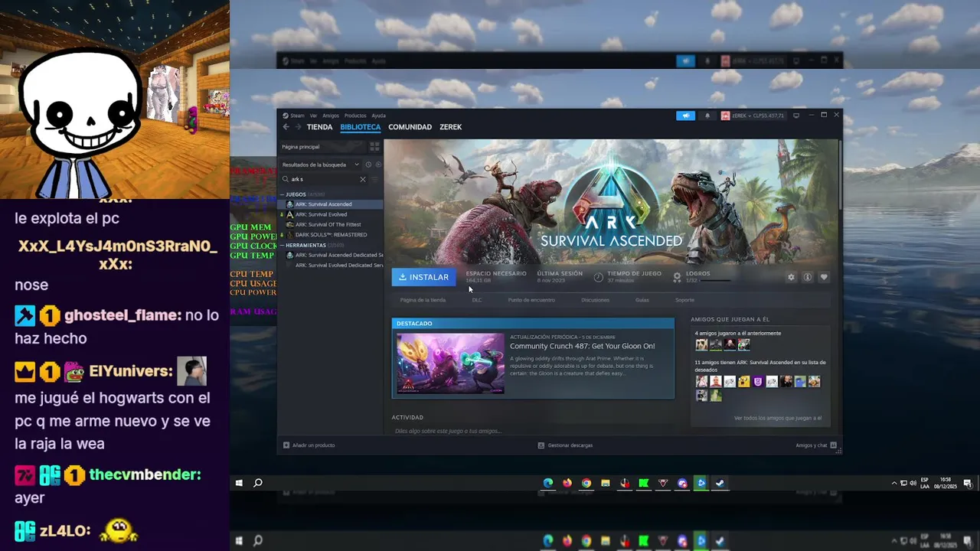
Task: Click the activity text box about this game
Action: pos(532,431)
